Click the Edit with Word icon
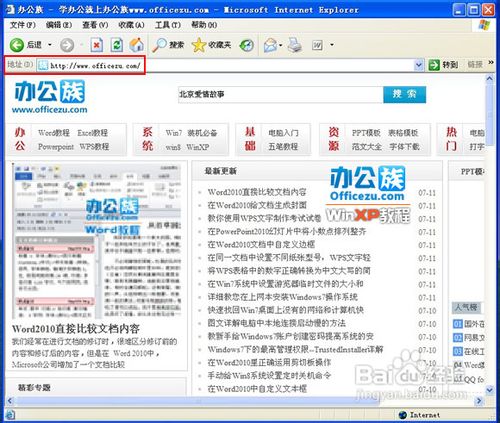The width and height of the screenshot is (500, 423). click(317, 45)
